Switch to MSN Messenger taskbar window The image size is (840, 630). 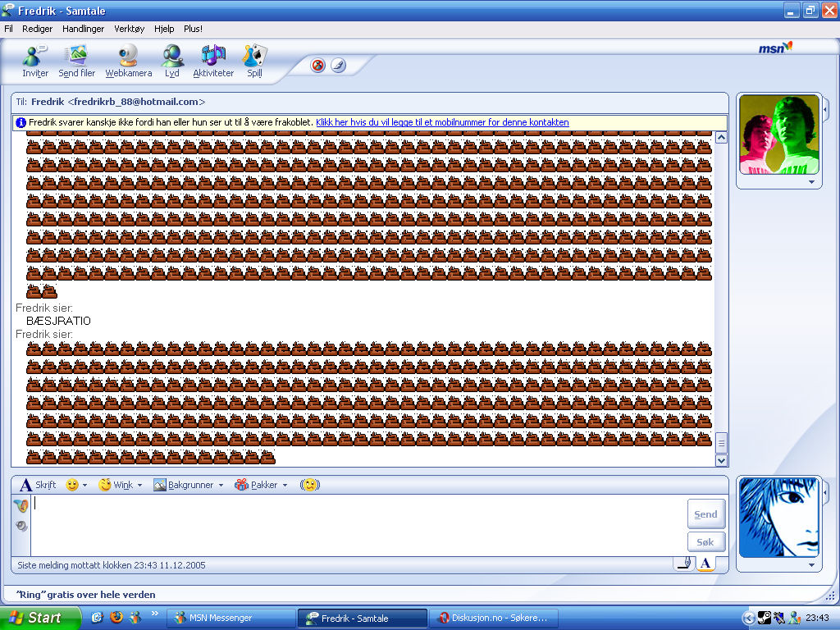(231, 618)
